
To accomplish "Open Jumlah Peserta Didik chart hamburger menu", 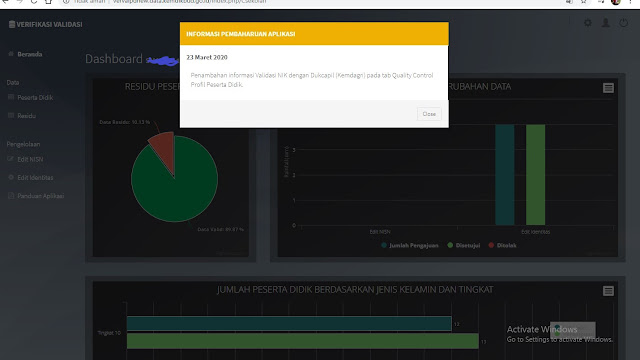I will (x=608, y=291).
